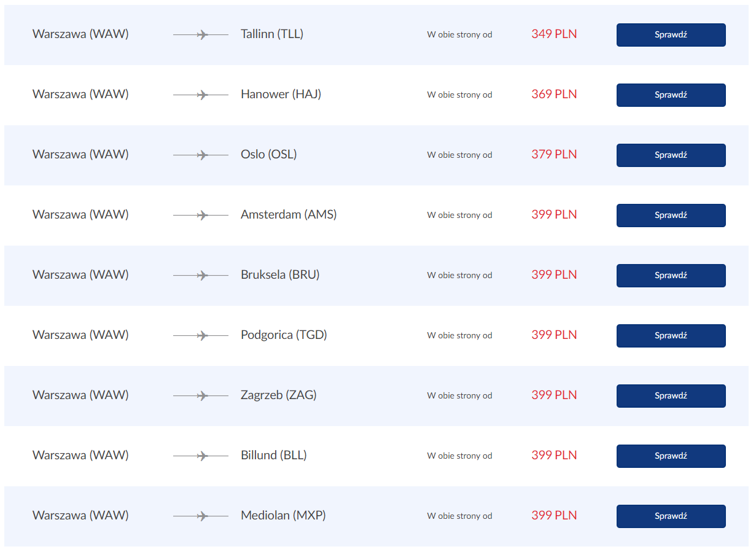Select the Mediolan (MXP) destination name
This screenshot has height=552, width=756.
283,515
